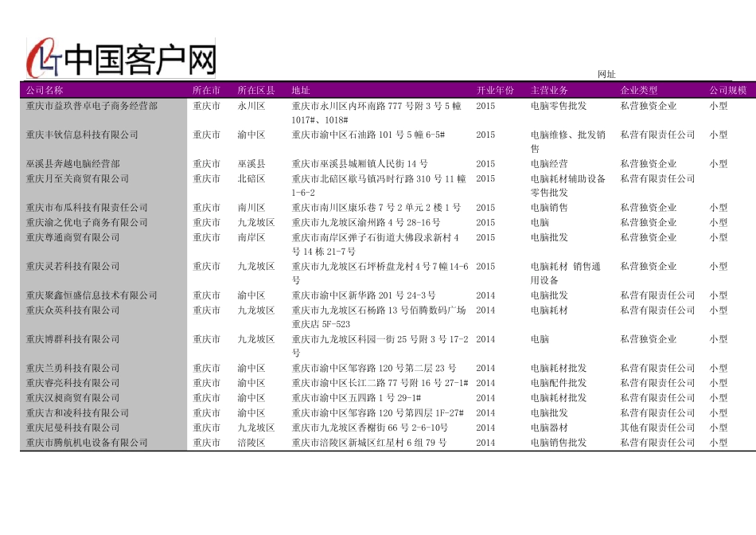The height and width of the screenshot is (535, 756).
Task: Click address 重庆市九龙坡区香榭街 66 号 2-6-10号
Action: point(370,428)
